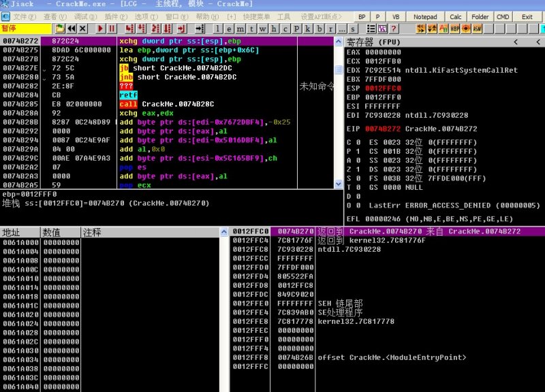Click the CMD button

503,16
